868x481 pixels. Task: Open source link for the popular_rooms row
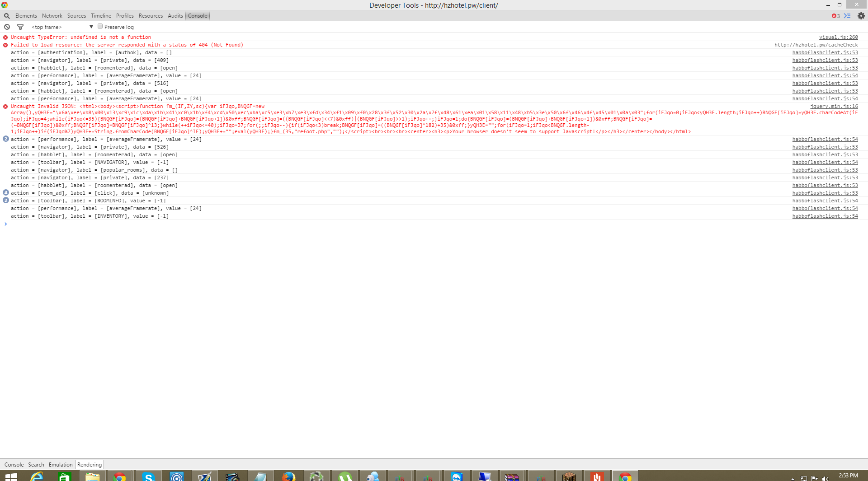(x=825, y=170)
